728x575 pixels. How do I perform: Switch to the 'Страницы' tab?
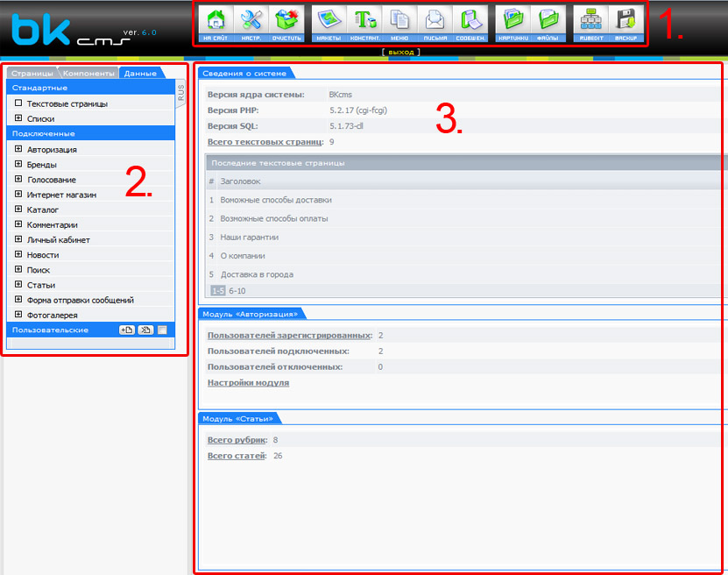pos(32,74)
